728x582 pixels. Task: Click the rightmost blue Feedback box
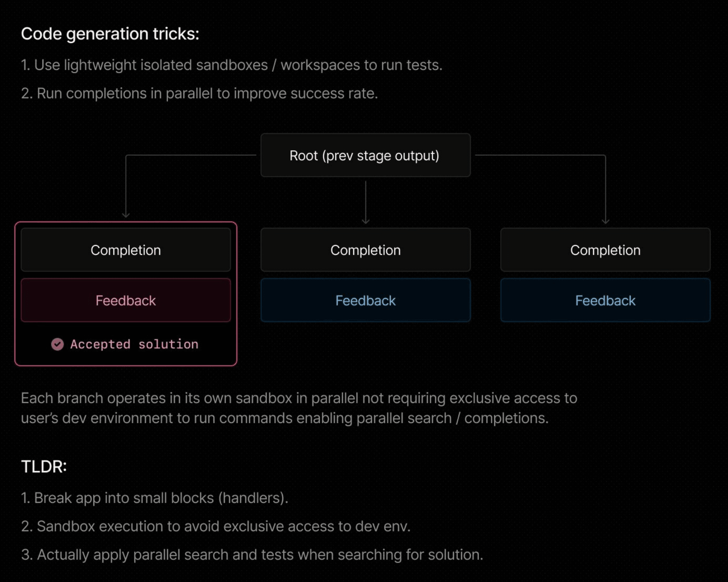click(605, 300)
